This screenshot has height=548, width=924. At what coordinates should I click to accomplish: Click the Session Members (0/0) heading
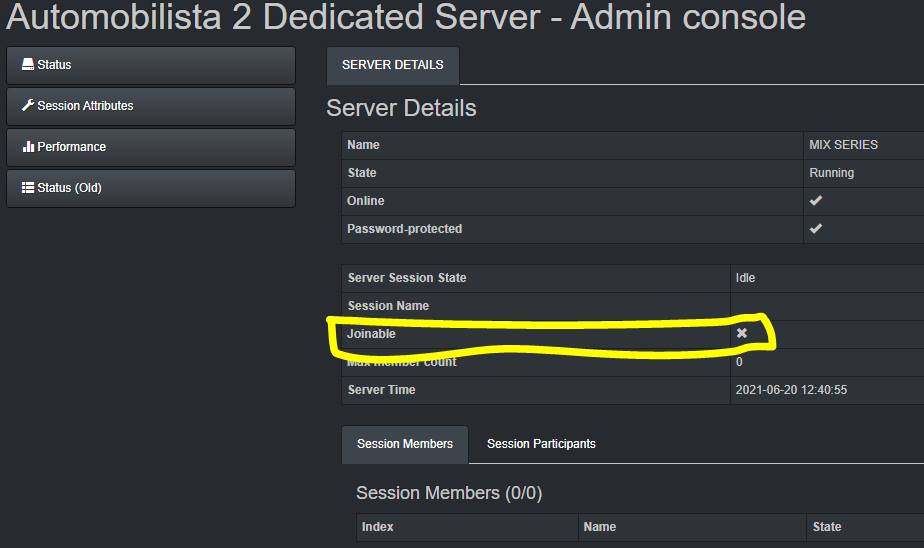pos(449,493)
